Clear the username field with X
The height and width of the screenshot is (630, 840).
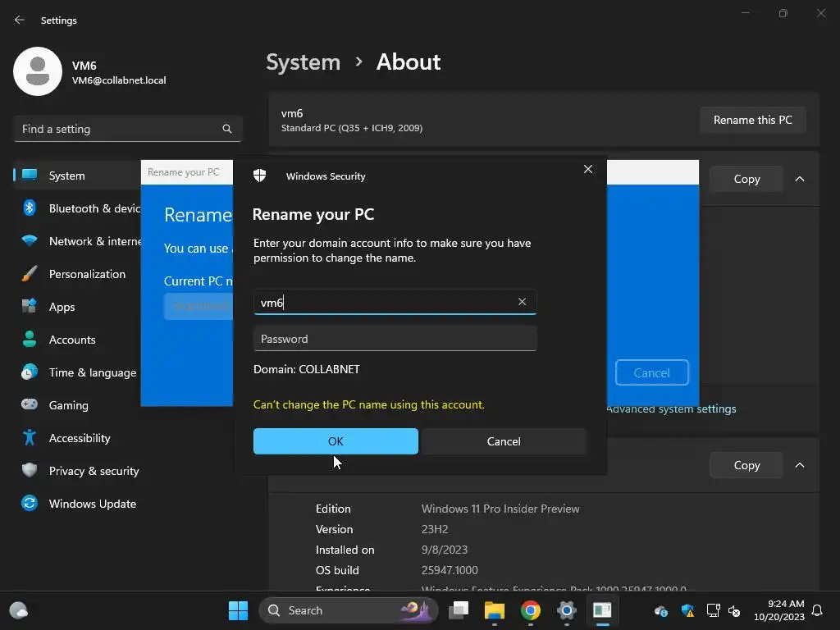pyautogui.click(x=522, y=302)
